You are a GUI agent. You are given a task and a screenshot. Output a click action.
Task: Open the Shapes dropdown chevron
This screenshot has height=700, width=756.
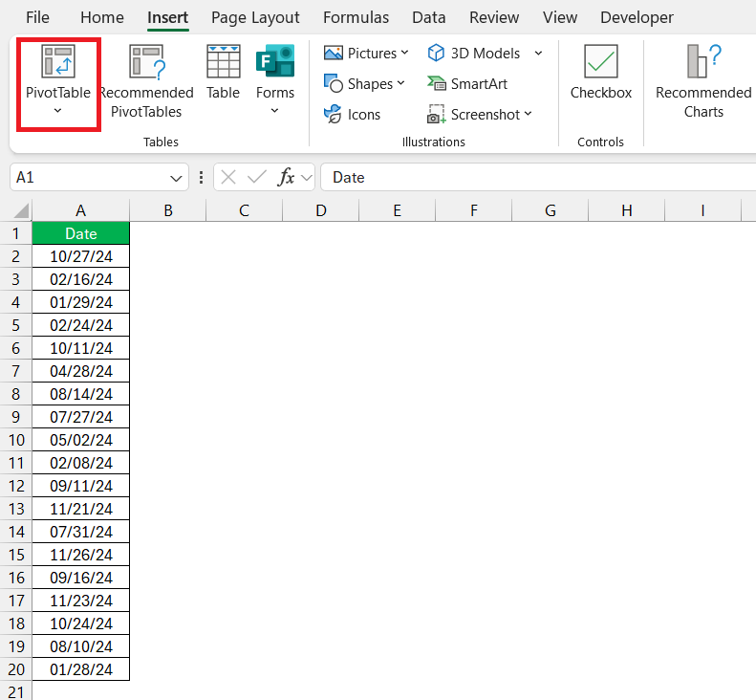[x=400, y=83]
